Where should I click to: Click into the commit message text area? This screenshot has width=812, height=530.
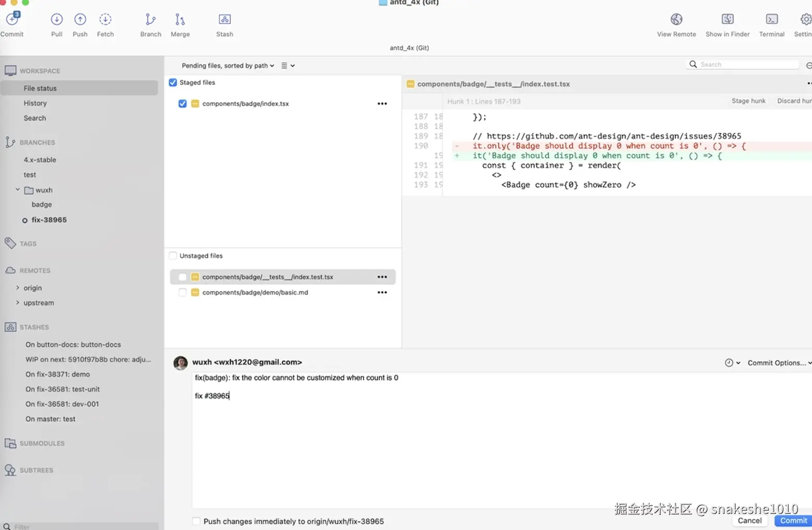[502, 441]
